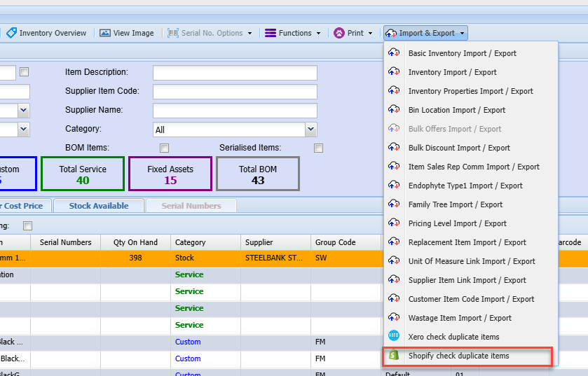Click the Inventory Overview tag icon

point(11,33)
